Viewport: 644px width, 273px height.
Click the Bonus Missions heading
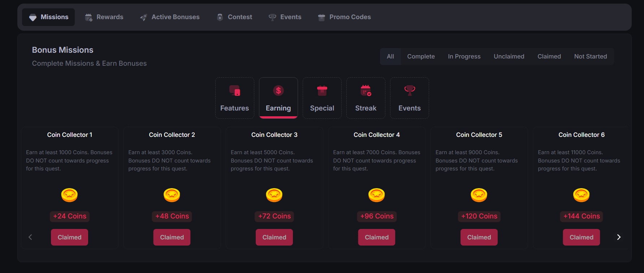[x=63, y=50]
